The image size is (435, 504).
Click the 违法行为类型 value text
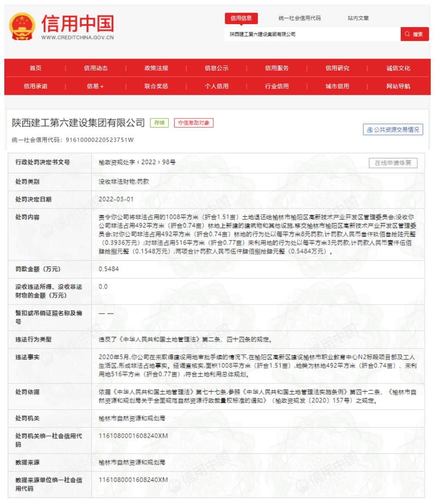coord(185,339)
